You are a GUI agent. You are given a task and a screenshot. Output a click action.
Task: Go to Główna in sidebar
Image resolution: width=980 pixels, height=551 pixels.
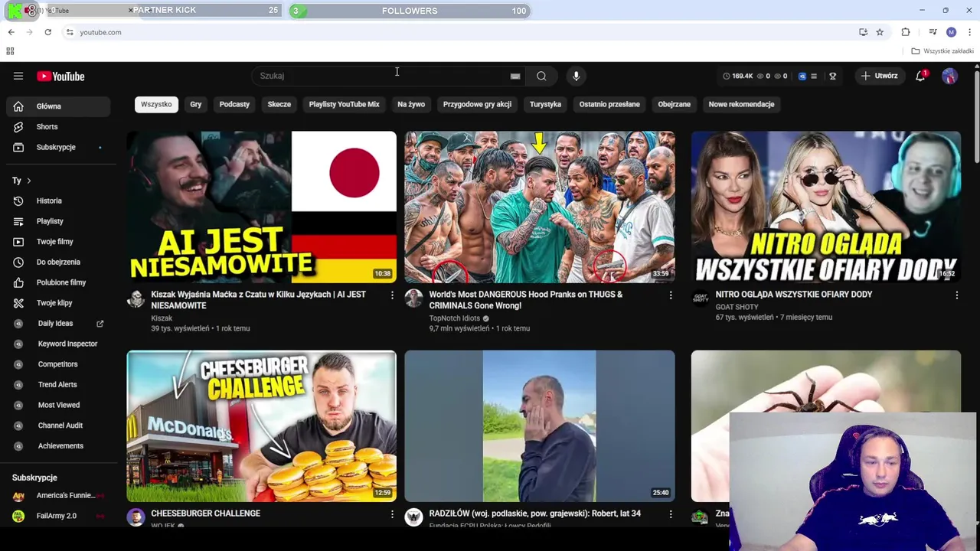(x=58, y=106)
